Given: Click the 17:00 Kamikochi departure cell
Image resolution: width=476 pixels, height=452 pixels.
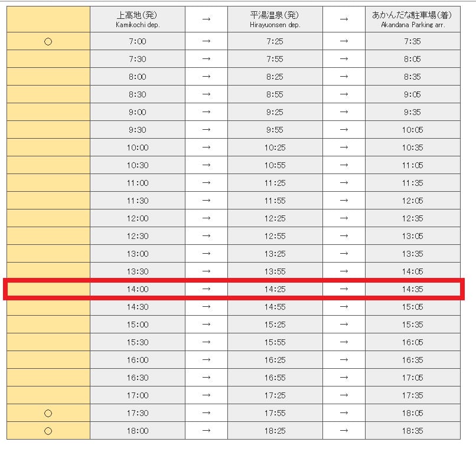Looking at the screenshot, I should click(138, 395).
